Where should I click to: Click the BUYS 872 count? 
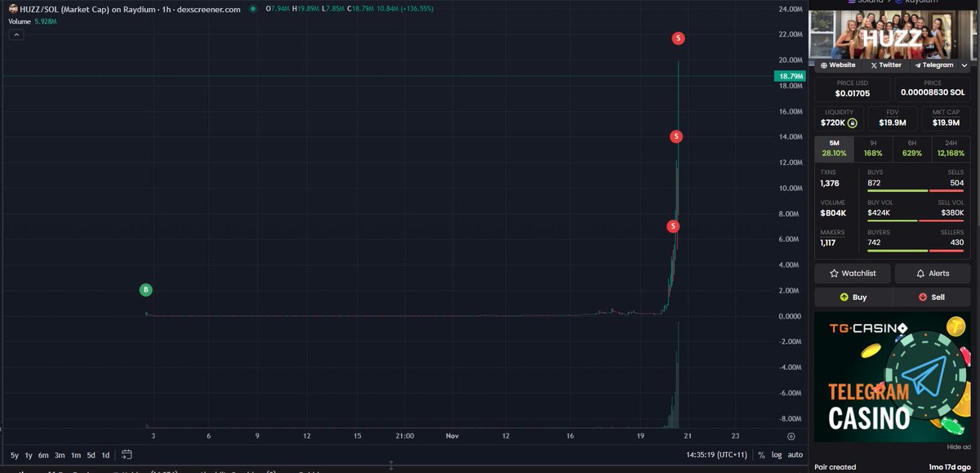tap(875, 183)
